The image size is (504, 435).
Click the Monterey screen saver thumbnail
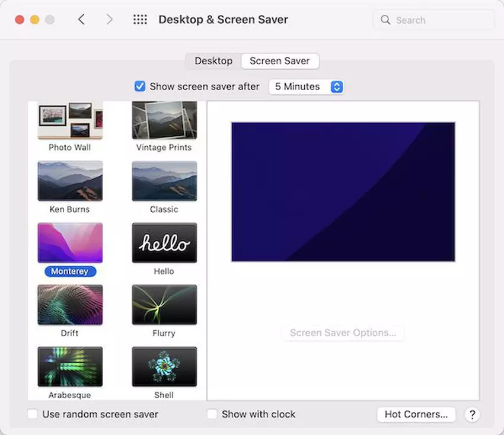[x=70, y=242]
